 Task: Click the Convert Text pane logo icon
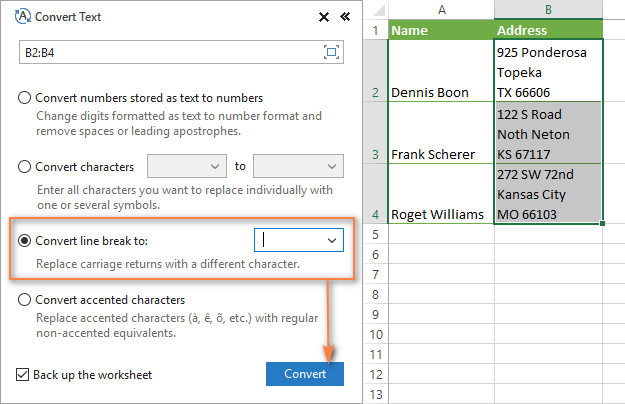click(x=24, y=17)
